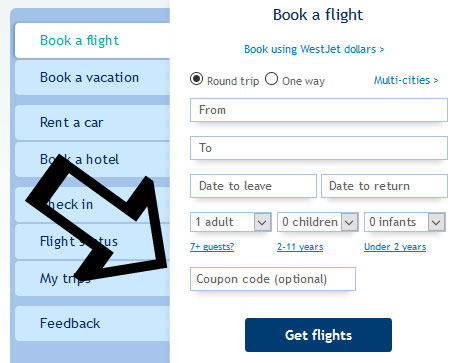The height and width of the screenshot is (363, 460).
Task: Open the Book a flight tab
Action: (92, 41)
